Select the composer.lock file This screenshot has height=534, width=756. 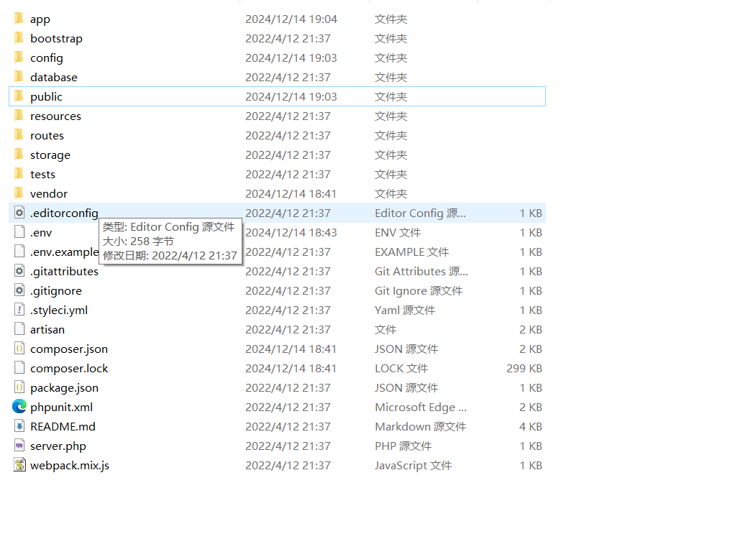pyautogui.click(x=69, y=368)
